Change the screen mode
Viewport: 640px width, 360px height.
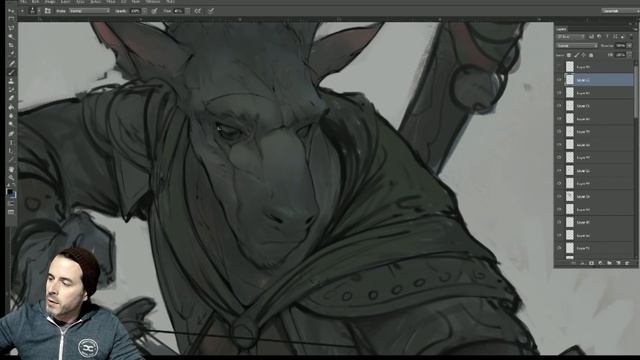tap(11, 212)
